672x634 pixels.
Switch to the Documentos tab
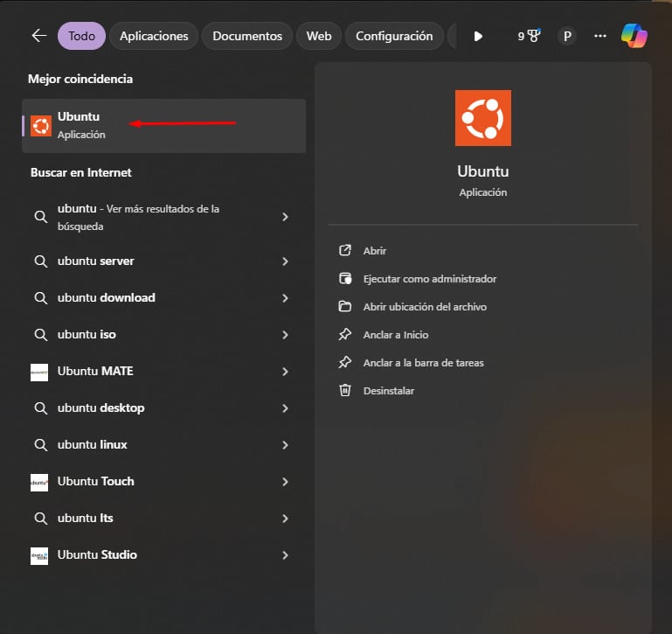[x=247, y=36]
